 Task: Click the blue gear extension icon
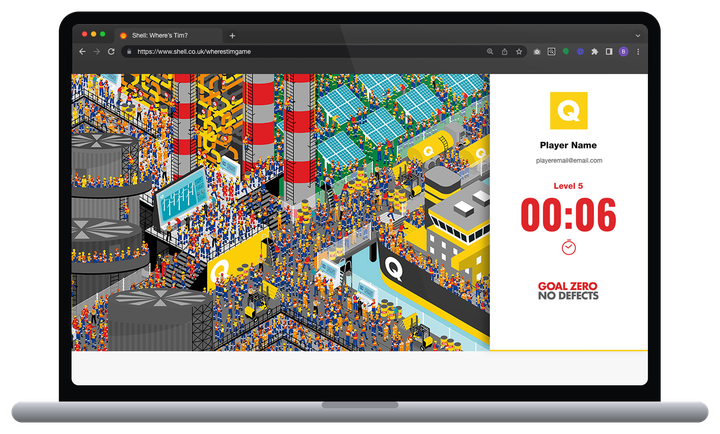pyautogui.click(x=580, y=52)
